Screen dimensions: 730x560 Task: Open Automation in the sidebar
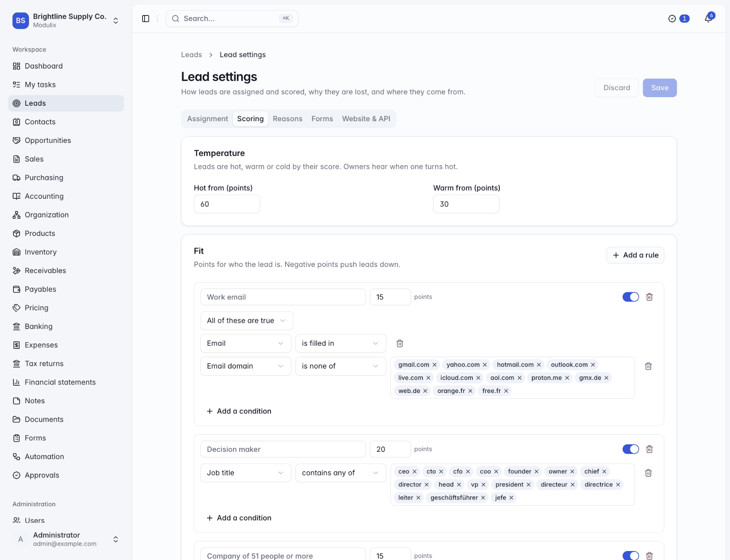[66, 456]
